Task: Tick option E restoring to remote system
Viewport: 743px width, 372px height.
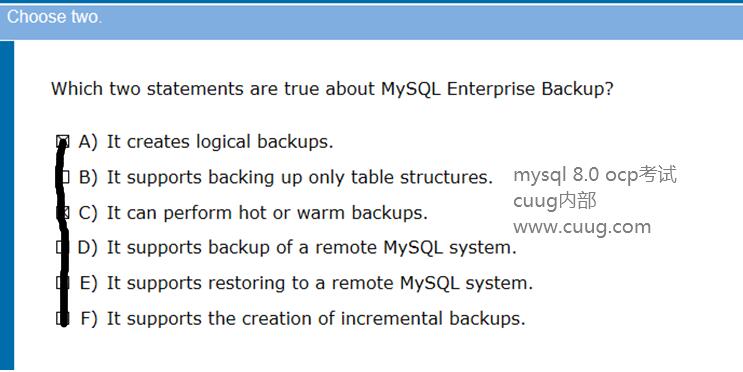Action: [63, 282]
